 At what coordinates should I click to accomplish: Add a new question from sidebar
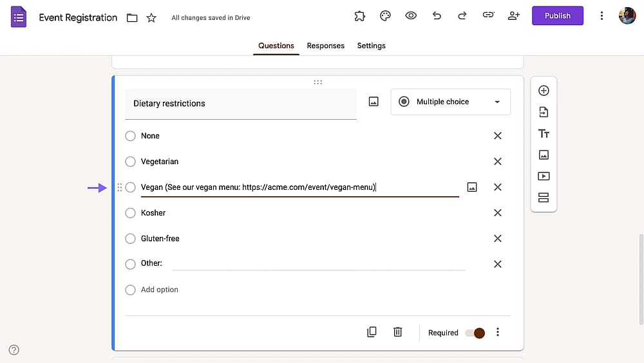click(x=544, y=91)
